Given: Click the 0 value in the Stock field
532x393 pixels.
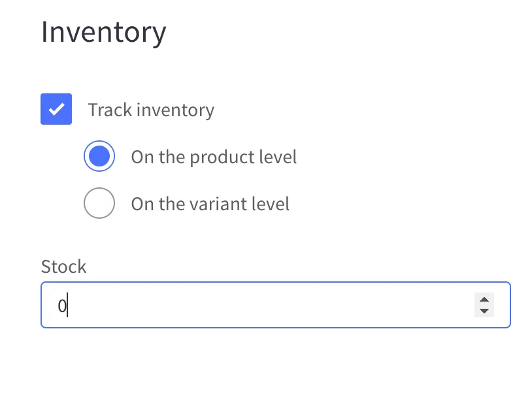Looking at the screenshot, I should coord(61,305).
